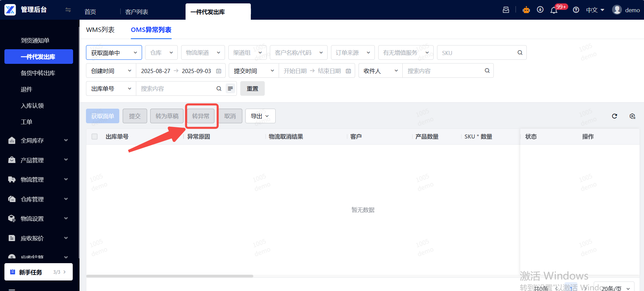Open 退件 in sidebar
Image resolution: width=644 pixels, height=291 pixels.
point(27,89)
